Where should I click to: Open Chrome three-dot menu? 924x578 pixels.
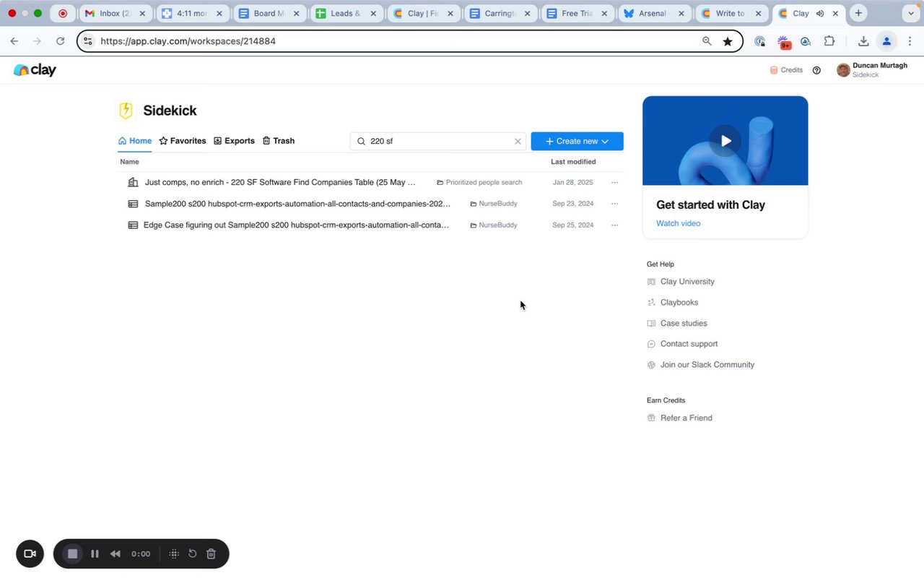pyautogui.click(x=910, y=41)
